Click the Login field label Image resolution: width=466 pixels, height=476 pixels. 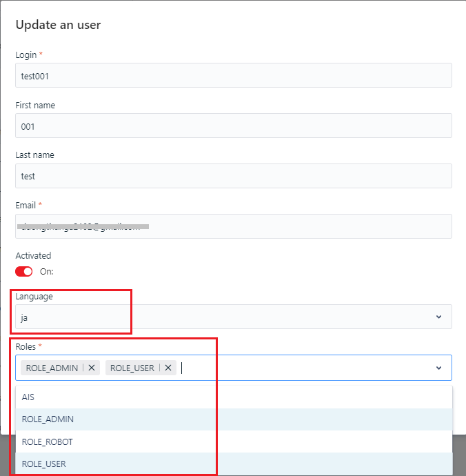(x=26, y=55)
